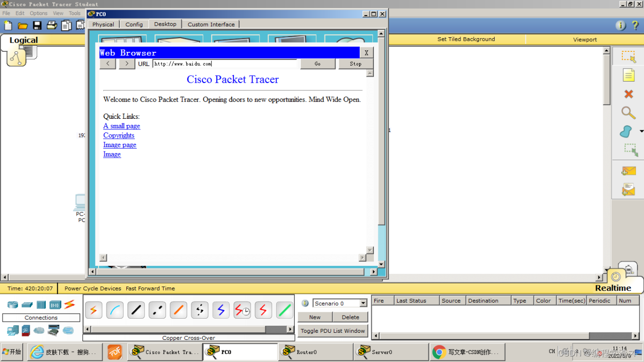
Task: Click the network information 'i' icon
Action: [621, 25]
